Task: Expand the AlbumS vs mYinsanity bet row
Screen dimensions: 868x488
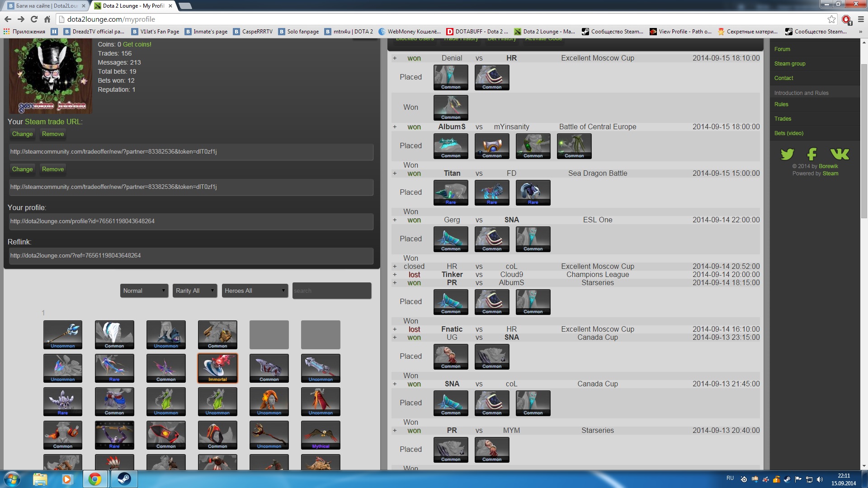Action: tap(395, 127)
